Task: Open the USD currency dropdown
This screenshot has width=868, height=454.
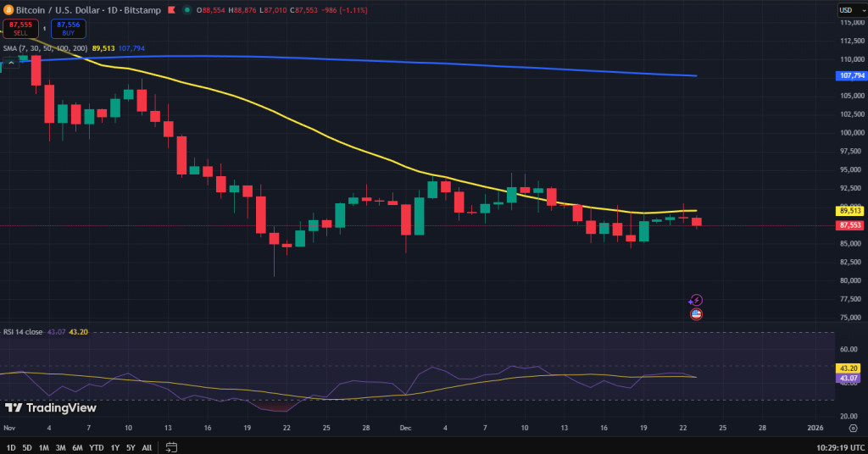Action: (851, 10)
